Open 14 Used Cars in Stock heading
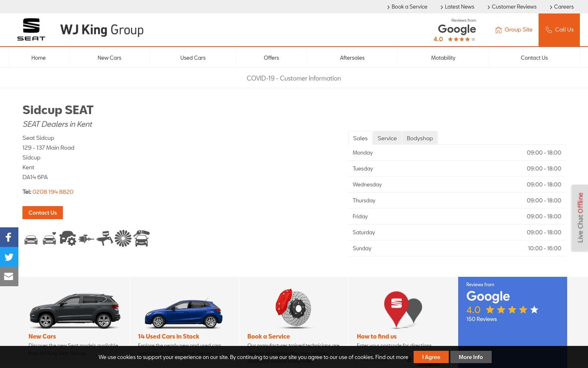The height and width of the screenshot is (368, 588). (169, 337)
